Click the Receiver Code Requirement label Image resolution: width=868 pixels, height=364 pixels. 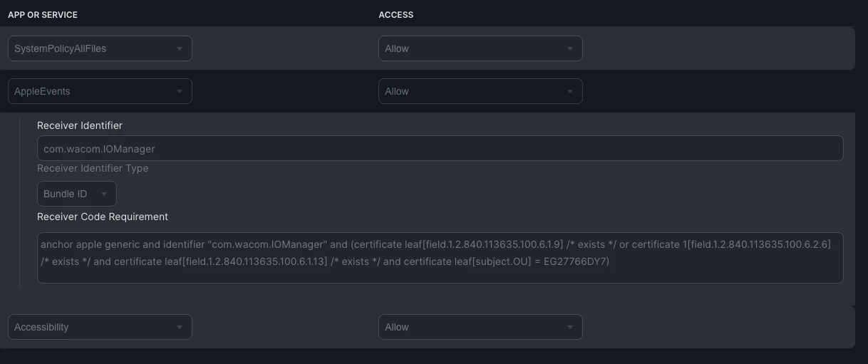pyautogui.click(x=103, y=217)
